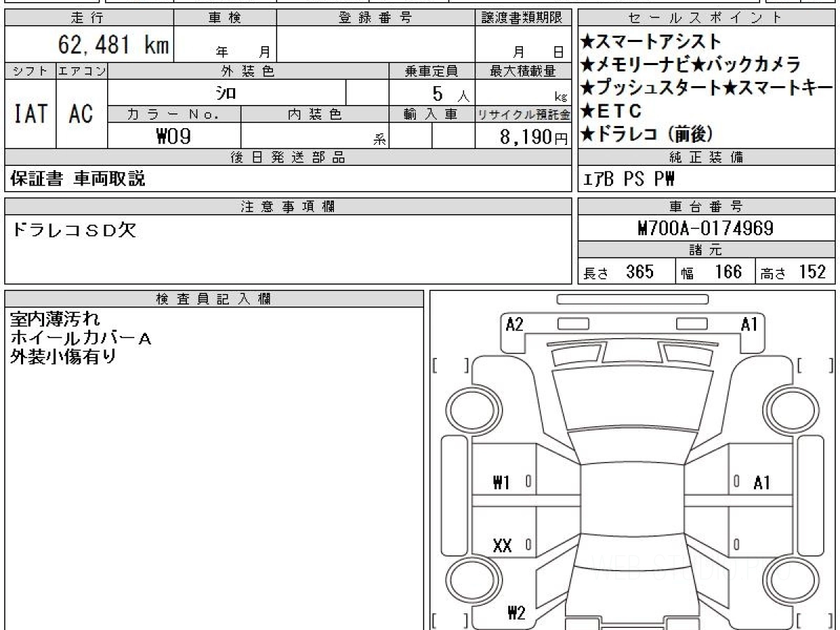The height and width of the screenshot is (630, 840).
Task: Select the 乗車定員 header
Action: point(431,71)
